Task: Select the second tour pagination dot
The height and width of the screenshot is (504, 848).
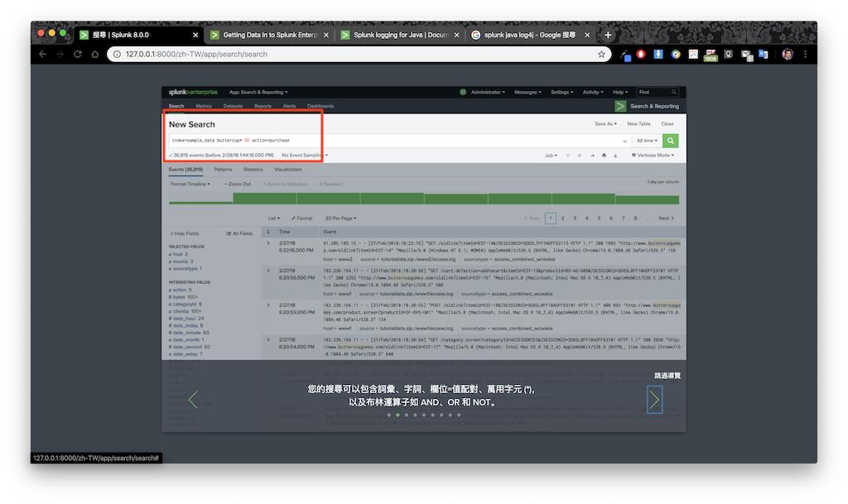Action: pyautogui.click(x=397, y=415)
